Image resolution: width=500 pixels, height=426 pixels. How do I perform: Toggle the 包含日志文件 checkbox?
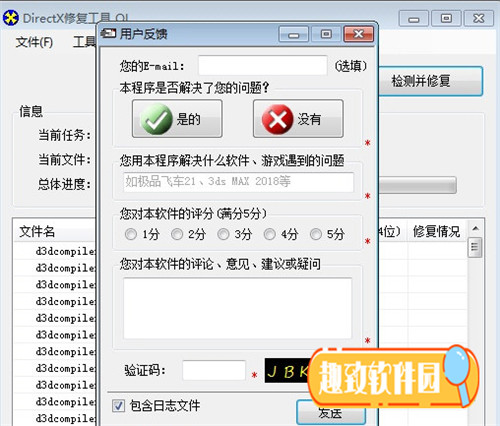118,406
